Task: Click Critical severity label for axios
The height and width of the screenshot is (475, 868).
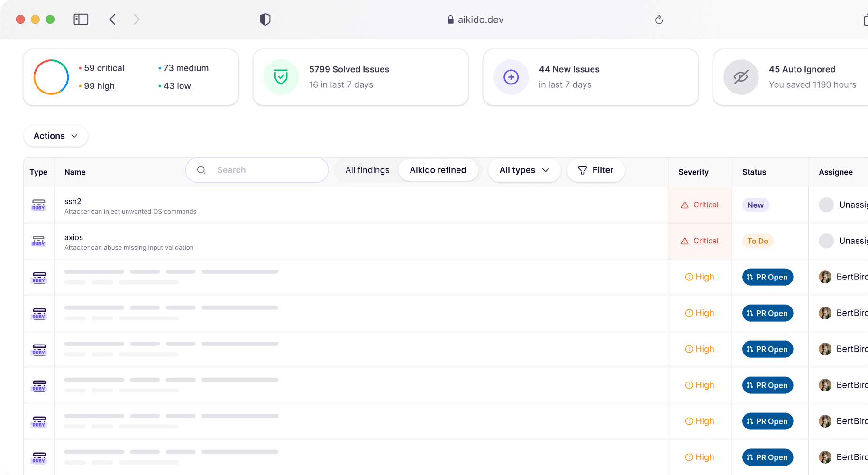Action: [706, 241]
